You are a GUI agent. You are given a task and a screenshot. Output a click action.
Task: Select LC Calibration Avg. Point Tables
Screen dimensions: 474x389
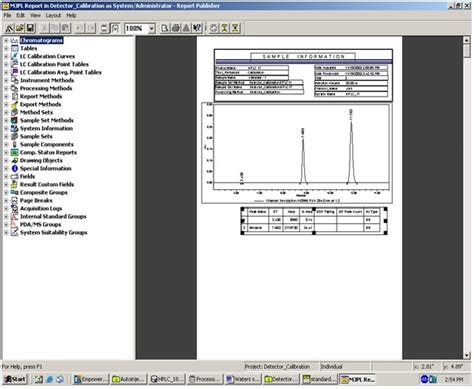pyautogui.click(x=60, y=72)
